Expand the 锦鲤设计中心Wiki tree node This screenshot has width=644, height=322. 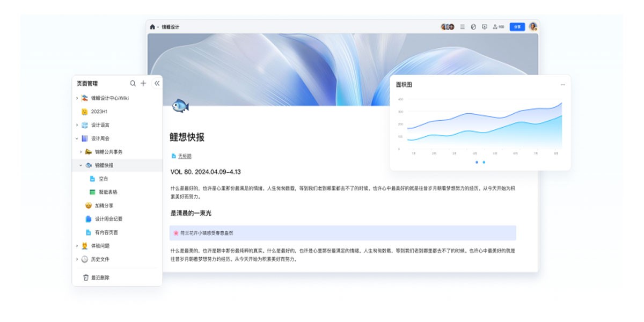[77, 98]
